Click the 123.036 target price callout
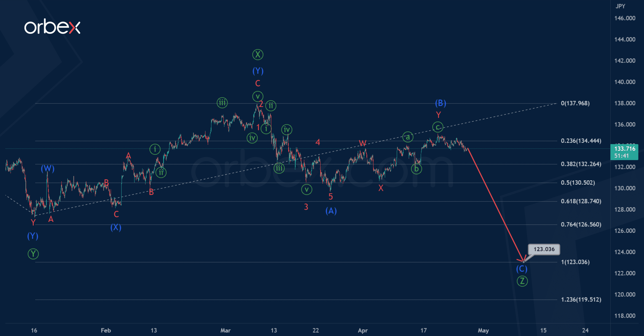This screenshot has width=644, height=336. [544, 249]
